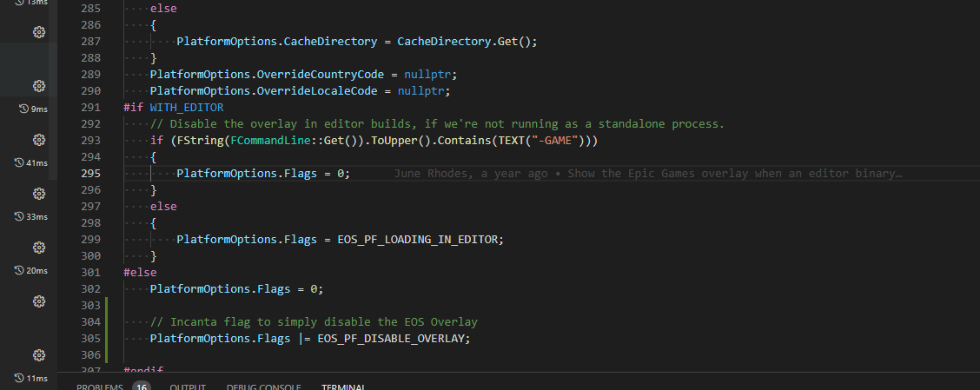Click PlatformOptions.CacheDirectory on line 287
This screenshot has height=390, width=980.
tap(277, 41)
